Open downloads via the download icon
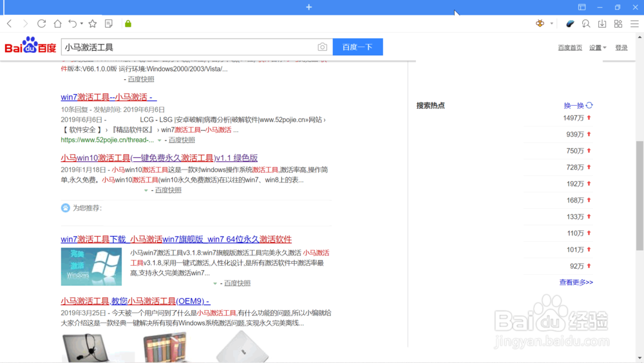 tap(602, 24)
